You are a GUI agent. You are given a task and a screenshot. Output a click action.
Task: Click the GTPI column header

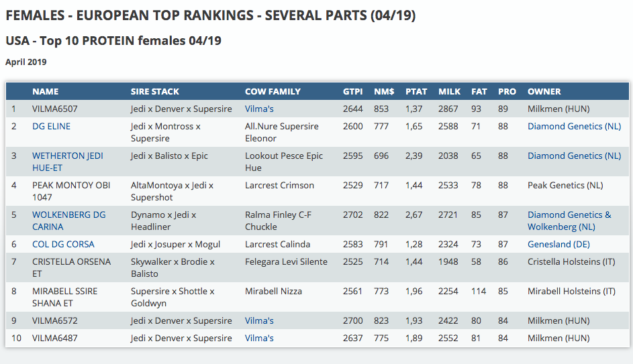coord(352,91)
